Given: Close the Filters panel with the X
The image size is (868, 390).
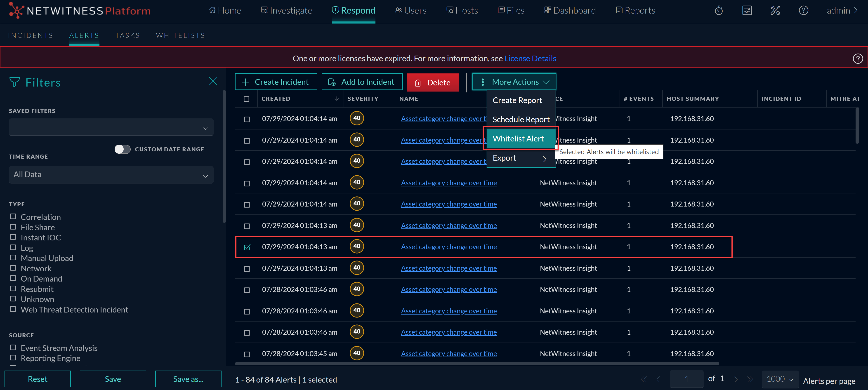Looking at the screenshot, I should click(x=213, y=82).
